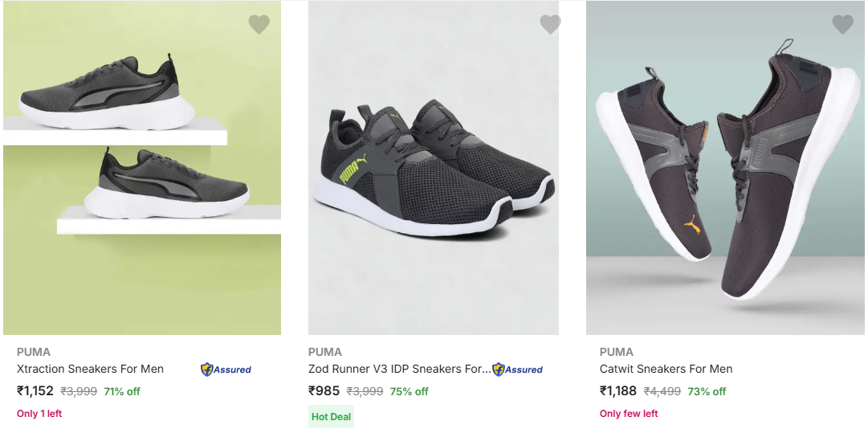Click the Hot Deal tag
868x433 pixels.
[x=331, y=416]
